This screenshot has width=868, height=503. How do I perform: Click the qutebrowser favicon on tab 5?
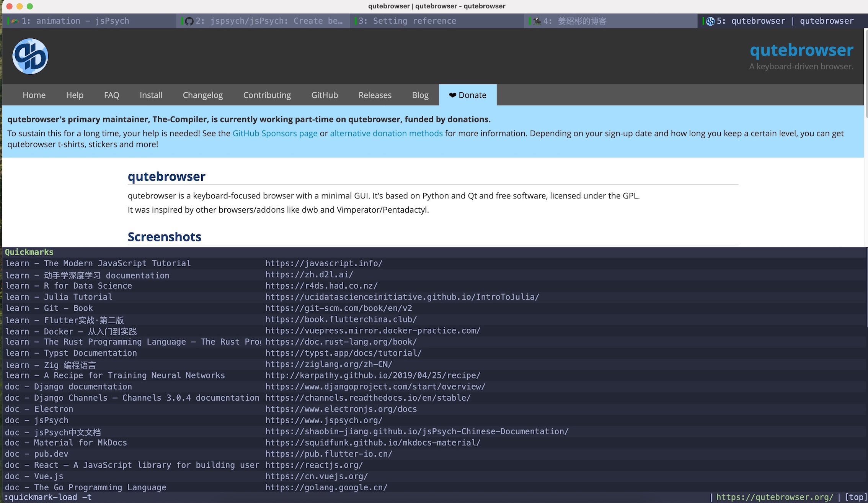pyautogui.click(x=710, y=21)
